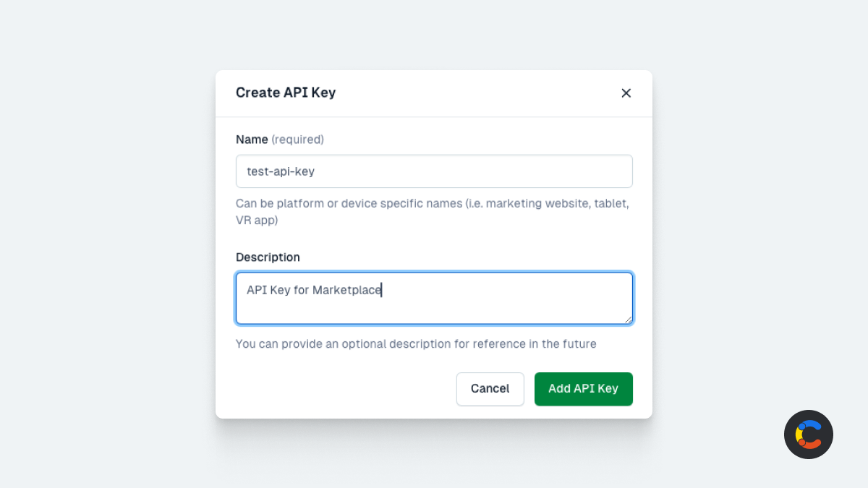Click the empty dialog header area
The image size is (868, 488).
[477, 93]
